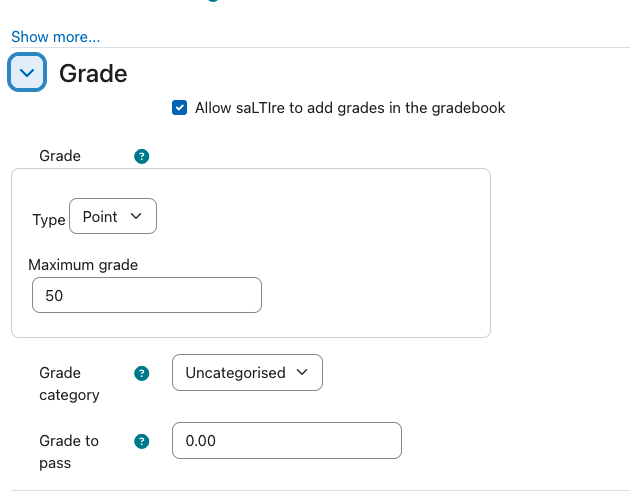Viewport: 630px width, 497px height.
Task: Click the 'Allow saLTIre to add grades' label text
Action: pos(350,108)
